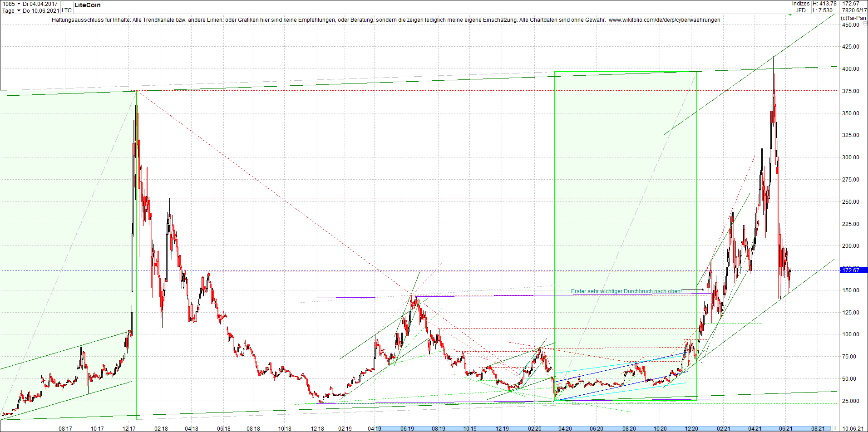868x432 pixels.
Task: Click the LiteCoin chart title
Action: [x=87, y=5]
